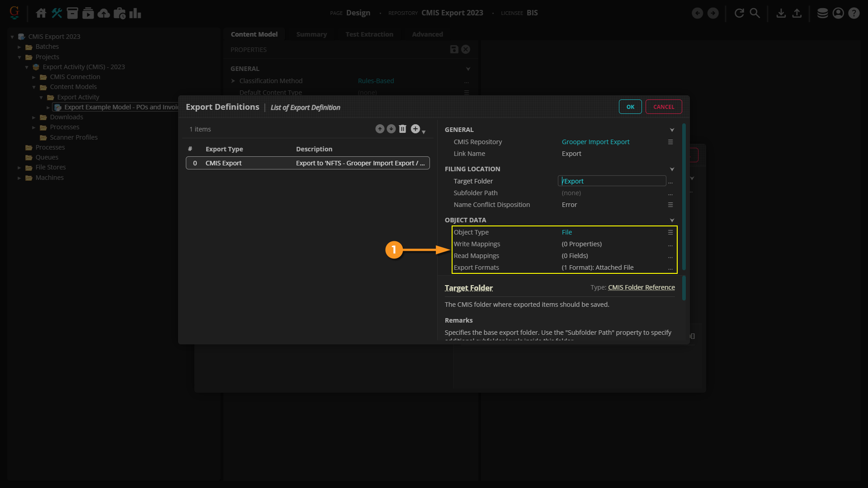Click the search magnifier icon
This screenshot has height=488, width=868.
coord(755,13)
